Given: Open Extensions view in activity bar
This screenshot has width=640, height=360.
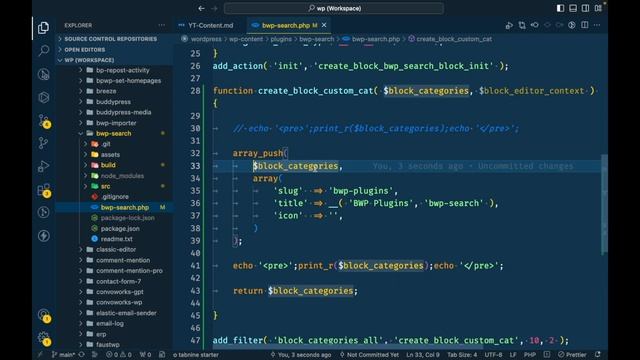Looking at the screenshot, I should click(44, 190).
